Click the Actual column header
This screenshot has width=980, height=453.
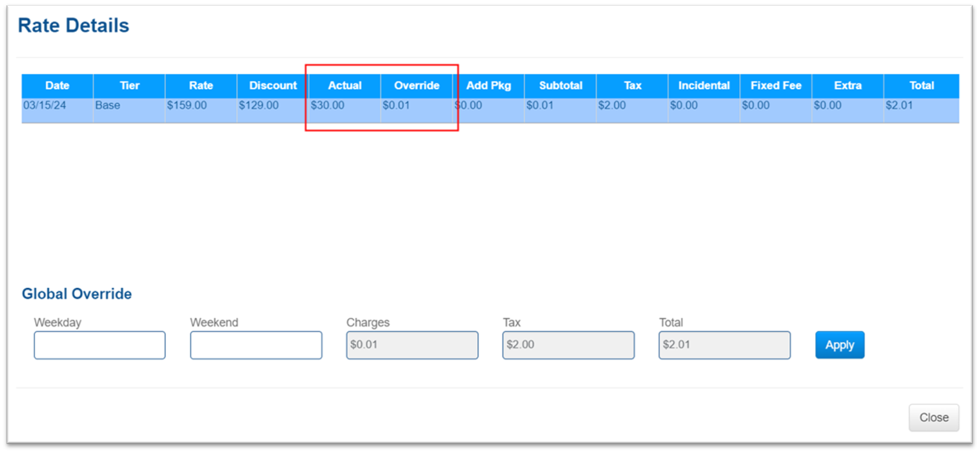345,85
